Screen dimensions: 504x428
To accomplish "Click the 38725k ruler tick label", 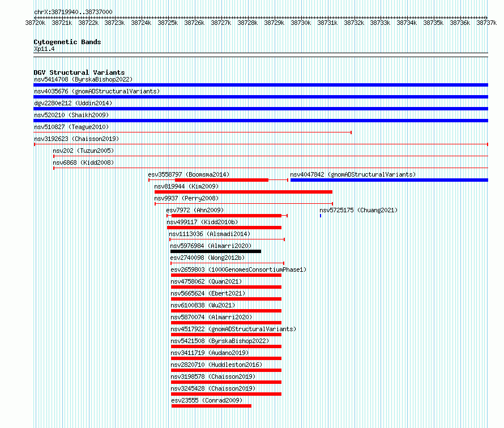I will tap(168, 23).
